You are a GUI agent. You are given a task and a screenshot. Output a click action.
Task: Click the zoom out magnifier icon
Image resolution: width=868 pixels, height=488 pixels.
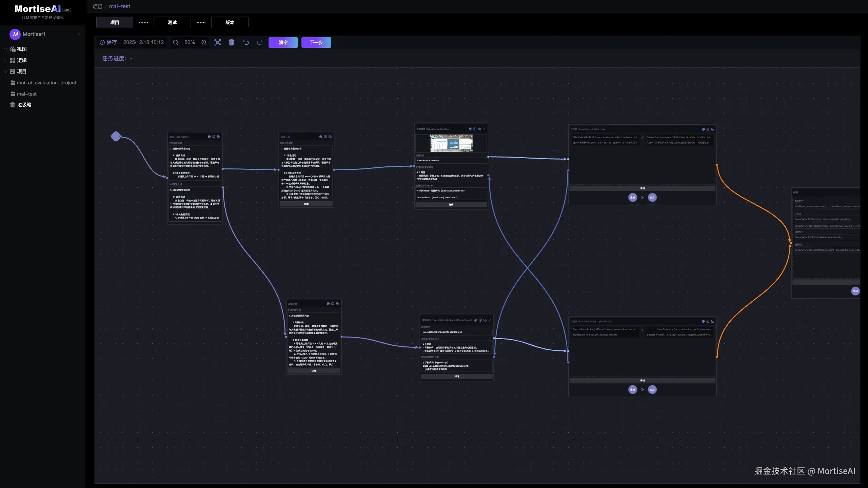coord(175,42)
